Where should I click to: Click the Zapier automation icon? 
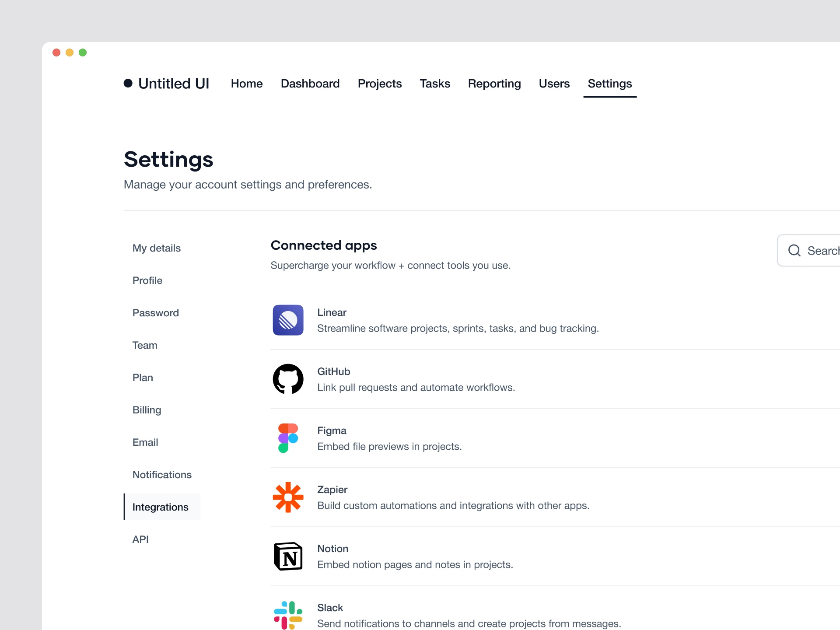pos(288,497)
